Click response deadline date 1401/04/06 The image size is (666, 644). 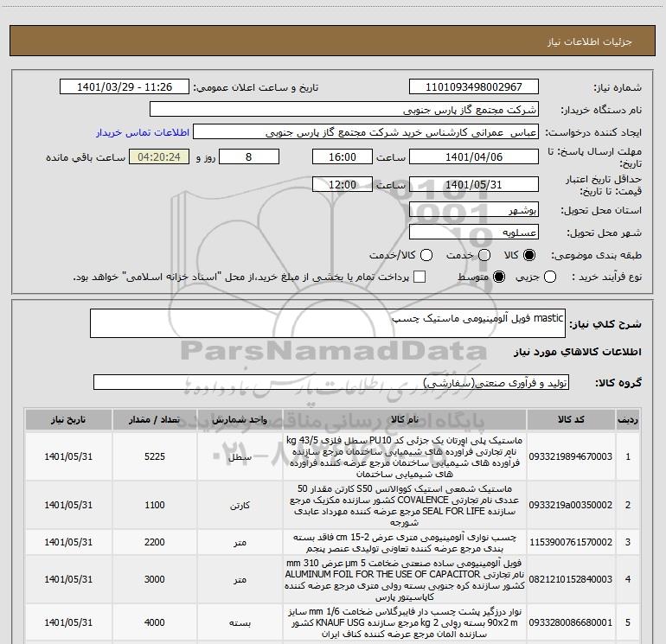point(474,156)
